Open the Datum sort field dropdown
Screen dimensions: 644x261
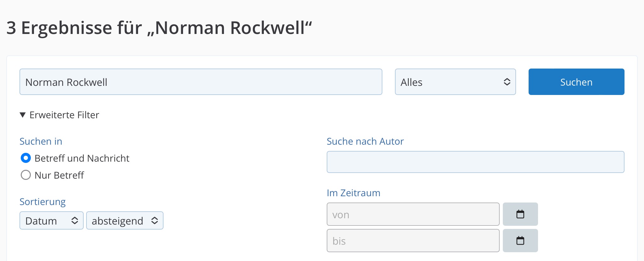52,220
